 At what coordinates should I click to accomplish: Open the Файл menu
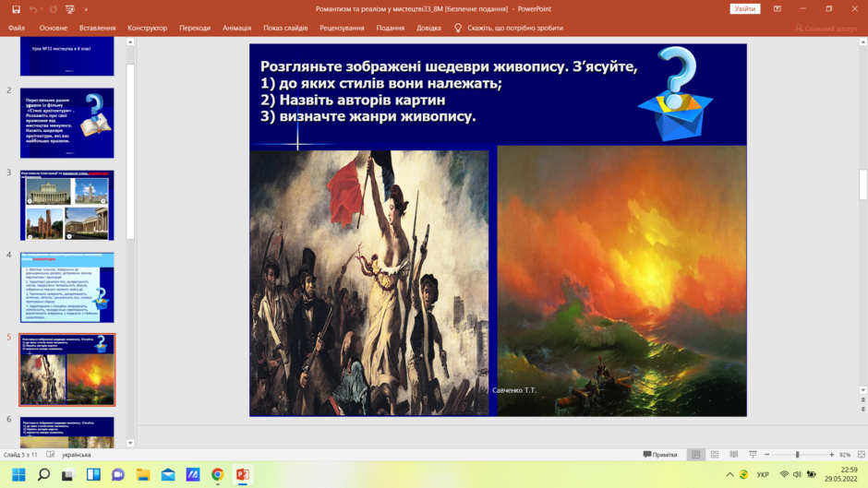17,28
